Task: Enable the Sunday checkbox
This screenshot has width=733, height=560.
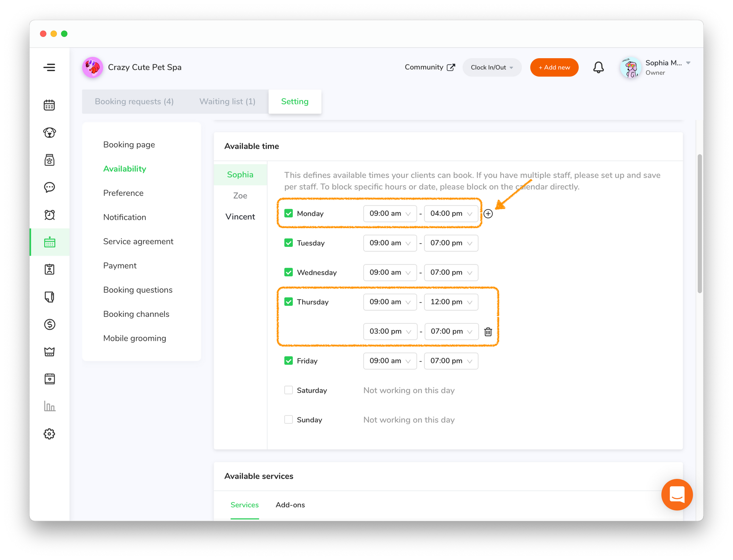Action: [x=288, y=419]
